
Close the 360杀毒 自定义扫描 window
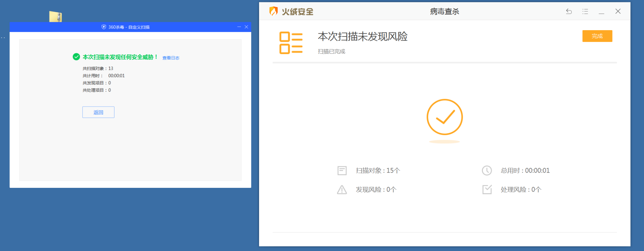coord(246,27)
